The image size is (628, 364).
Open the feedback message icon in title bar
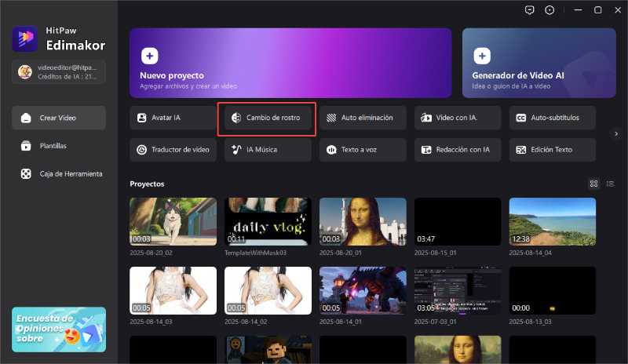click(x=529, y=10)
